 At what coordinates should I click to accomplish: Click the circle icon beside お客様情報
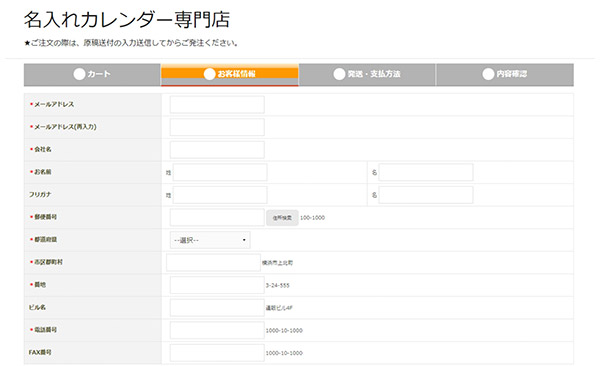tap(209, 74)
